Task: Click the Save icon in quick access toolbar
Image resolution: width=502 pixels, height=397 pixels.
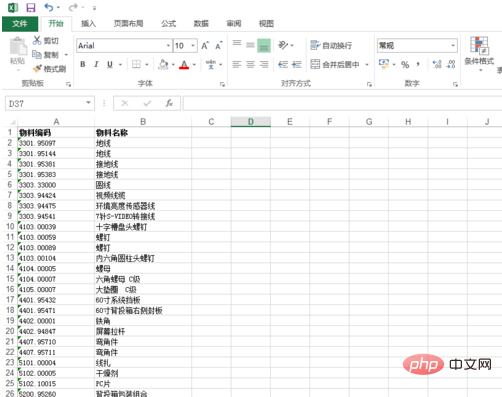Action: click(x=31, y=7)
